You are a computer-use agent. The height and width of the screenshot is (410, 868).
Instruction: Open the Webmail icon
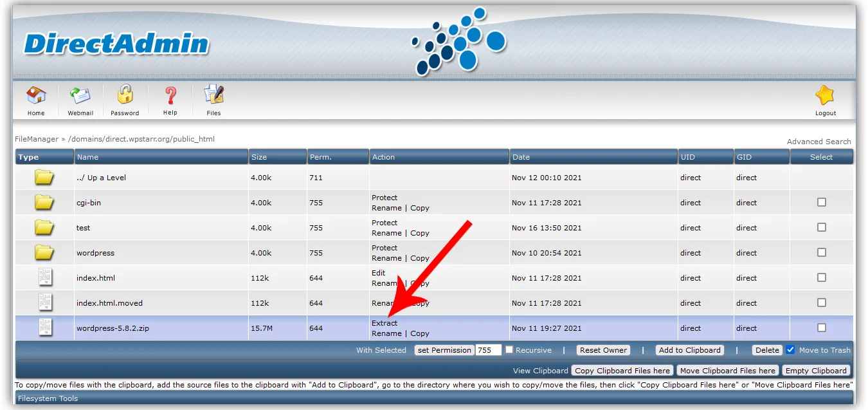[x=80, y=96]
